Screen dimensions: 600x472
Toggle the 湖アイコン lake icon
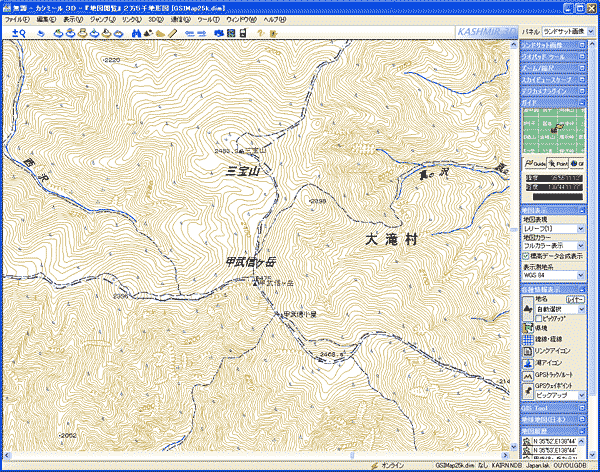[x=528, y=363]
